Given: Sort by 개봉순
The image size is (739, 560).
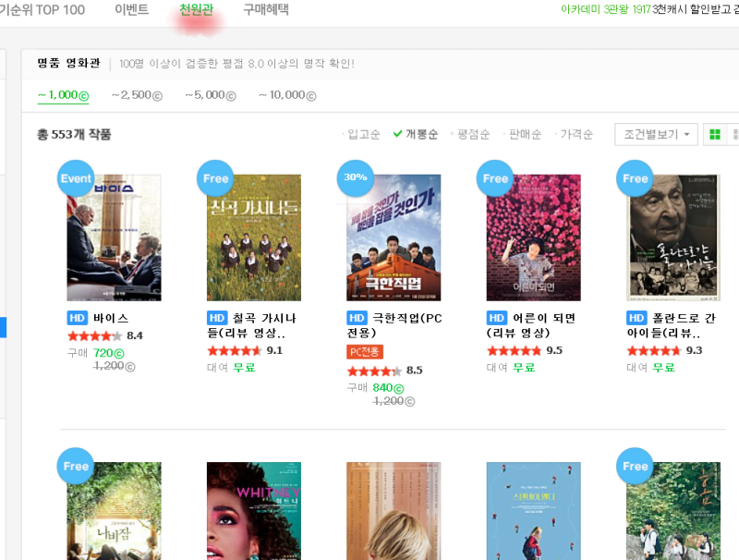Looking at the screenshot, I should (416, 134).
